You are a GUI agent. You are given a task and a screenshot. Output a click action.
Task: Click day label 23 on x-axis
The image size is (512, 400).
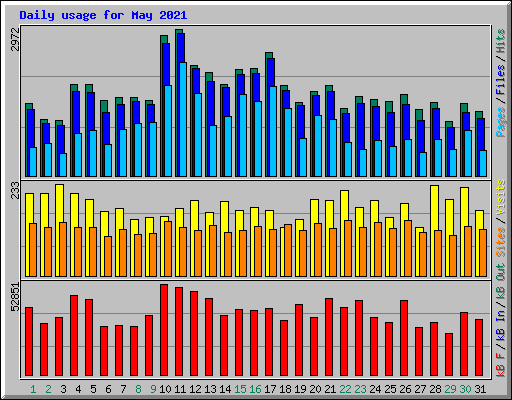point(360,389)
